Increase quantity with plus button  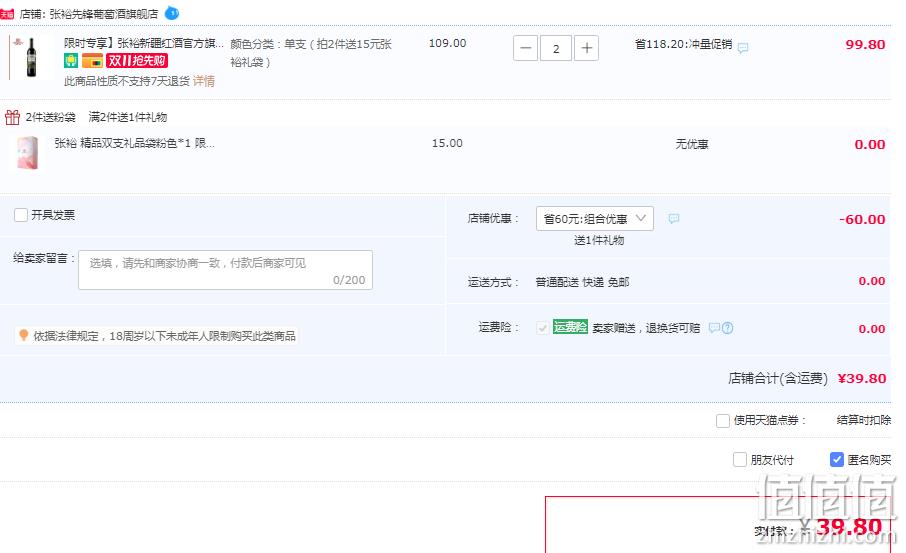click(586, 48)
